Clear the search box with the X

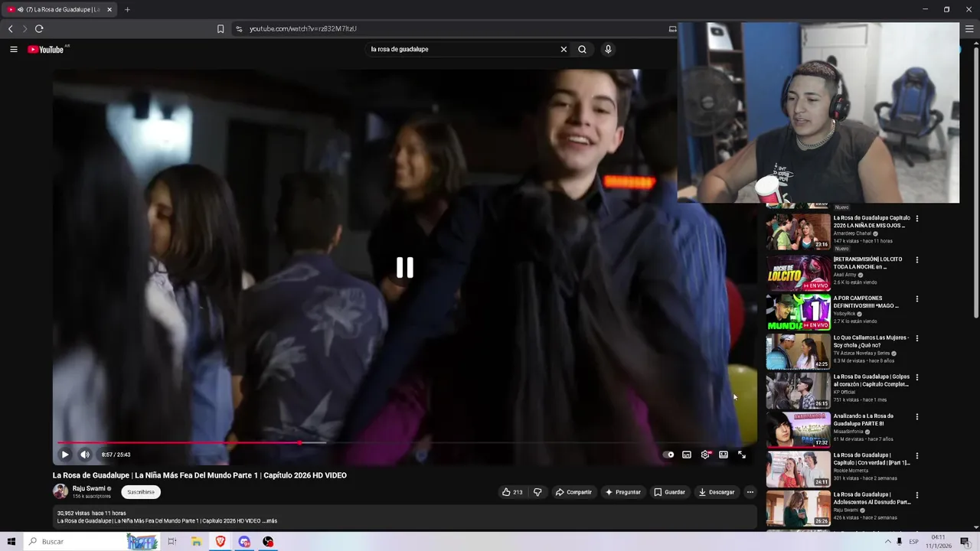[x=563, y=49]
